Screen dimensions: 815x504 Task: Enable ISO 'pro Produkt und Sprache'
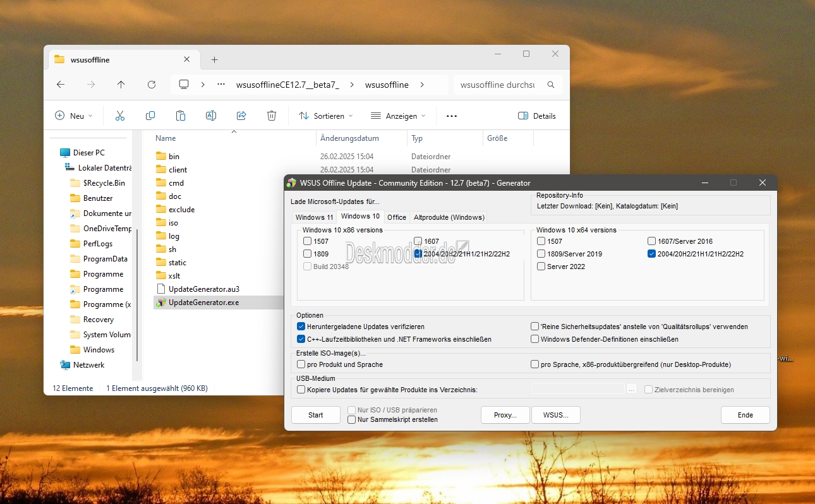(301, 364)
